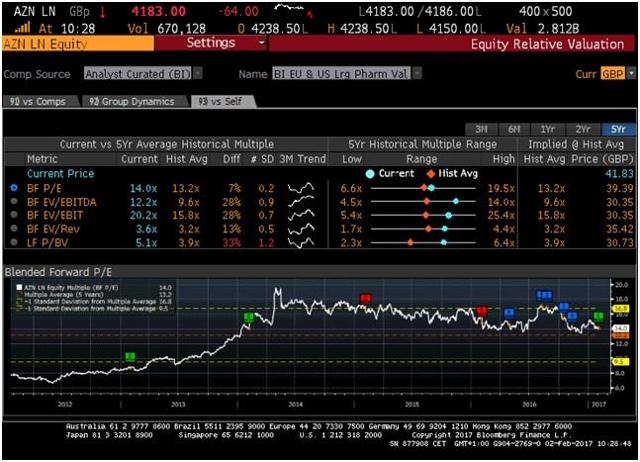Screen dimensions: 640x462
Task: Click the BF EV/EBIT high value 25.4x
Action: point(503,215)
